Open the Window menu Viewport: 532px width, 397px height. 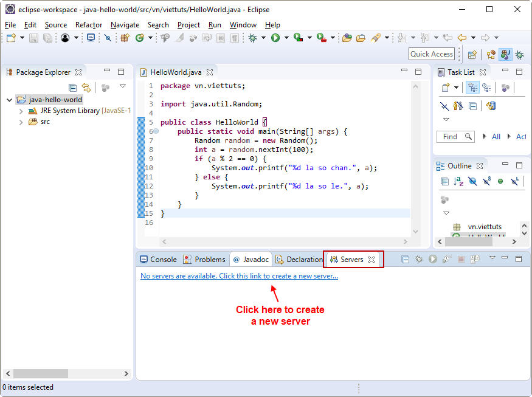pyautogui.click(x=243, y=25)
